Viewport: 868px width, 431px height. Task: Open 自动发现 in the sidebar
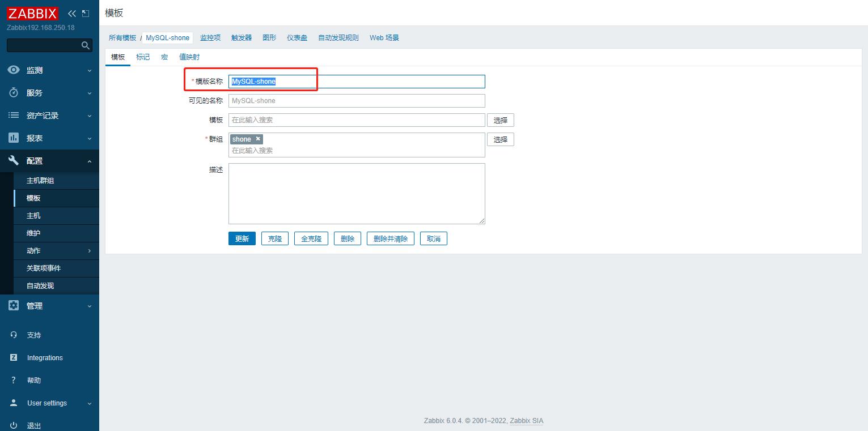pos(56,286)
